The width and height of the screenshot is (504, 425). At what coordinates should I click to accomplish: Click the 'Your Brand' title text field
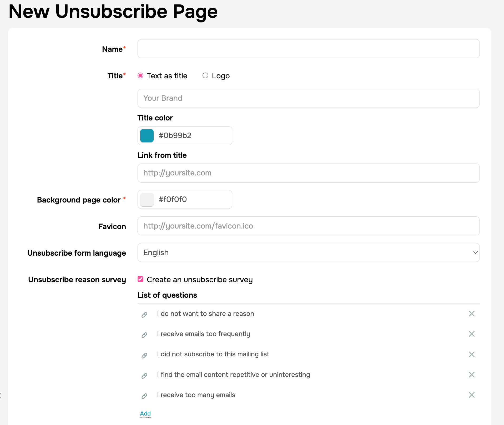tap(309, 98)
